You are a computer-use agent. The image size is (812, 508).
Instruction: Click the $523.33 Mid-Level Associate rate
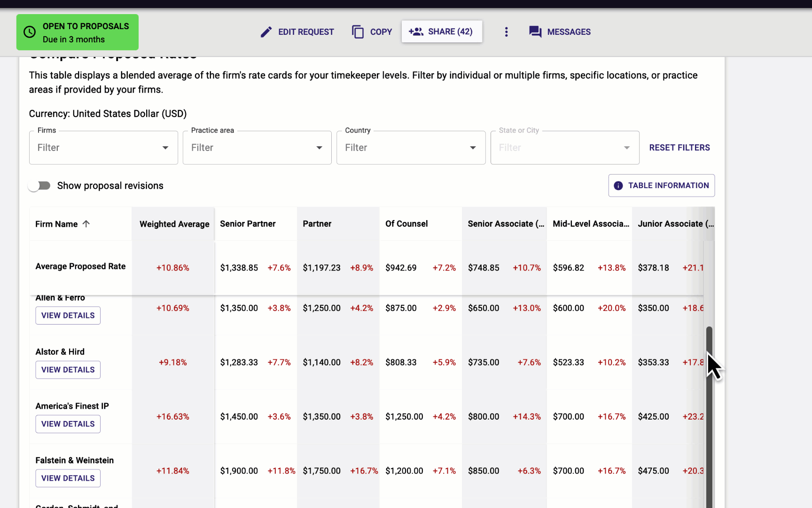[569, 363]
